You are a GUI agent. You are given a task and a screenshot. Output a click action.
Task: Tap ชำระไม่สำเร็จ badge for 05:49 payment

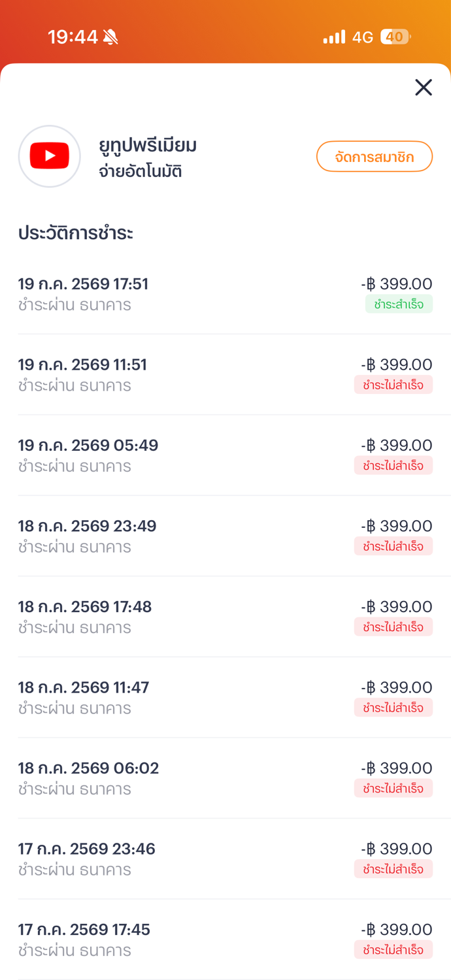coord(393,465)
